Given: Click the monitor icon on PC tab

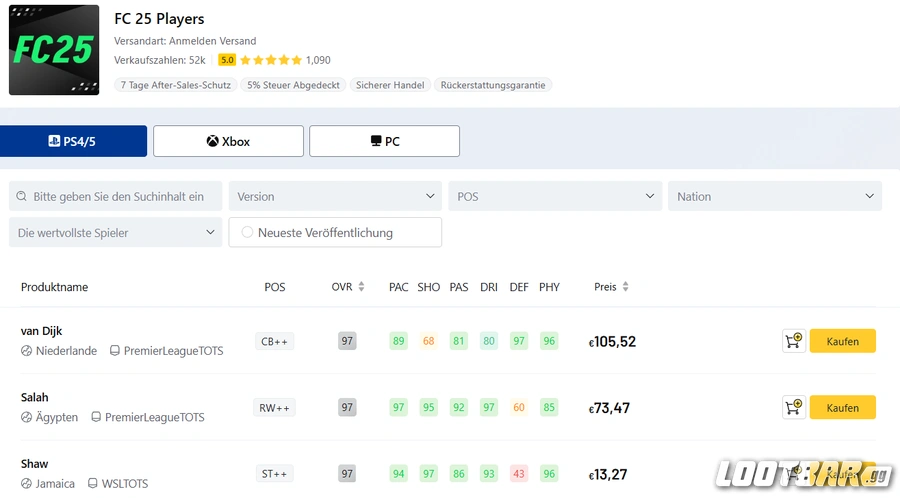Looking at the screenshot, I should pyautogui.click(x=376, y=141).
